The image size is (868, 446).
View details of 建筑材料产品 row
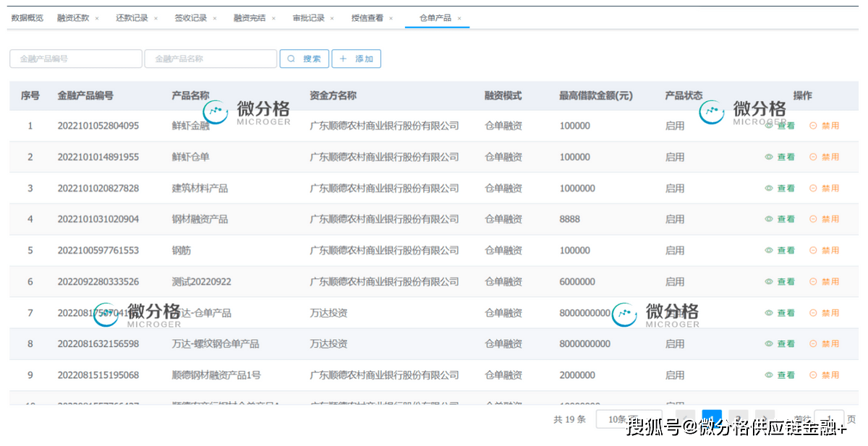780,188
